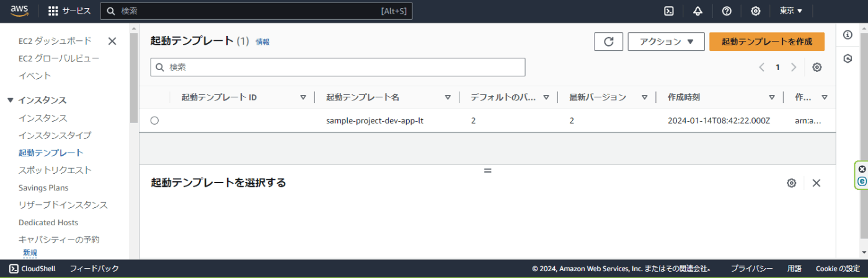Open the help question mark icon
Viewport: 868px width, 278px height.
(727, 11)
